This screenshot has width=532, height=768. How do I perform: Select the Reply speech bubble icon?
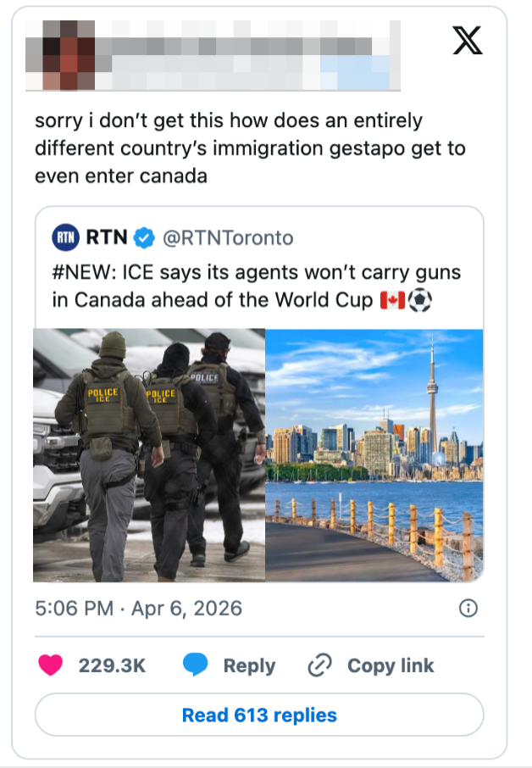point(195,665)
